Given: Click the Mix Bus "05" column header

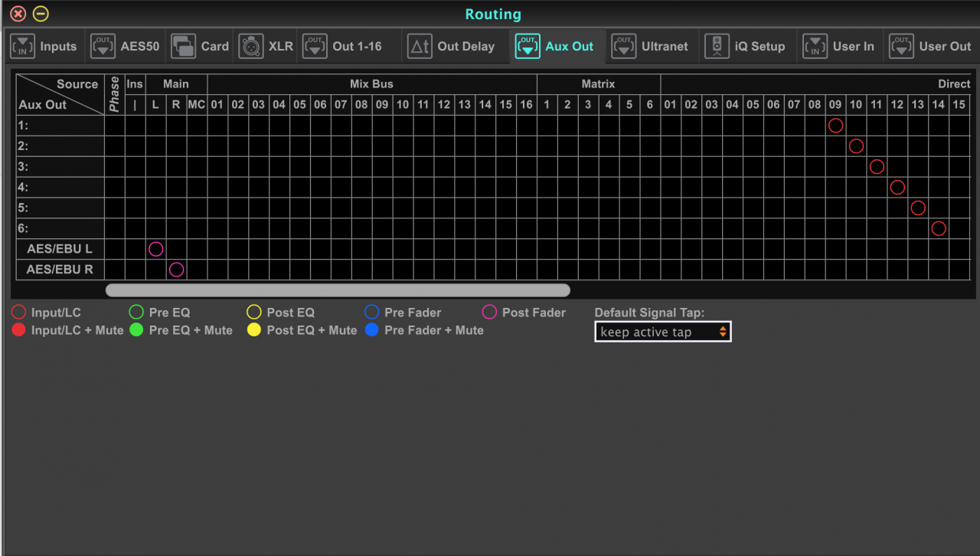Looking at the screenshot, I should (299, 105).
